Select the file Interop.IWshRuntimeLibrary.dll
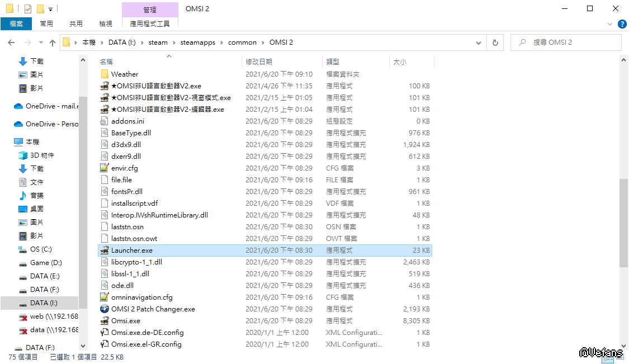 pos(159,215)
